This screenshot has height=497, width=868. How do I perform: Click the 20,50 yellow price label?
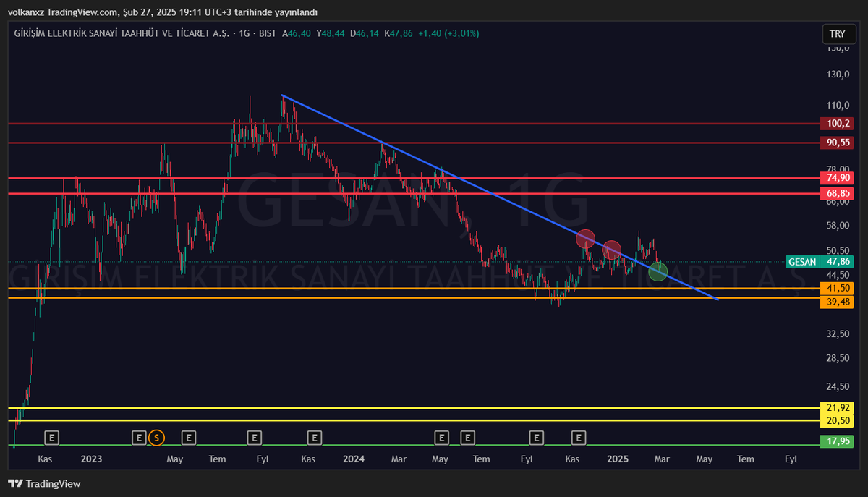[x=837, y=421]
